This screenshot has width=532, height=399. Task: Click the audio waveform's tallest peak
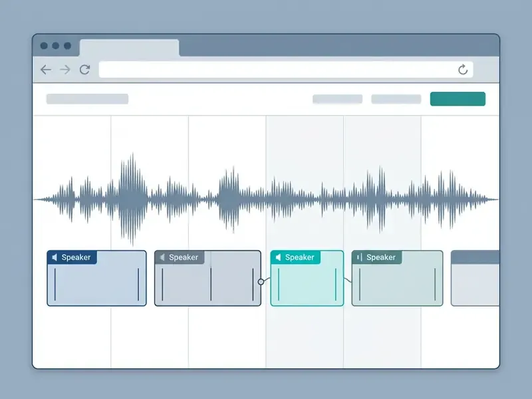(132, 198)
